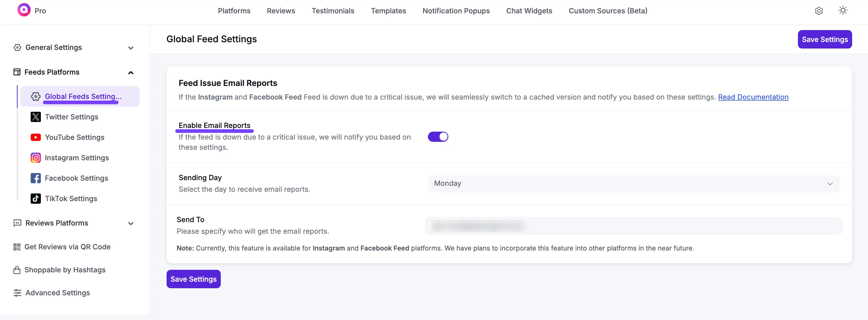The height and width of the screenshot is (320, 868).
Task: Click the Facebook icon in sidebar
Action: point(36,178)
